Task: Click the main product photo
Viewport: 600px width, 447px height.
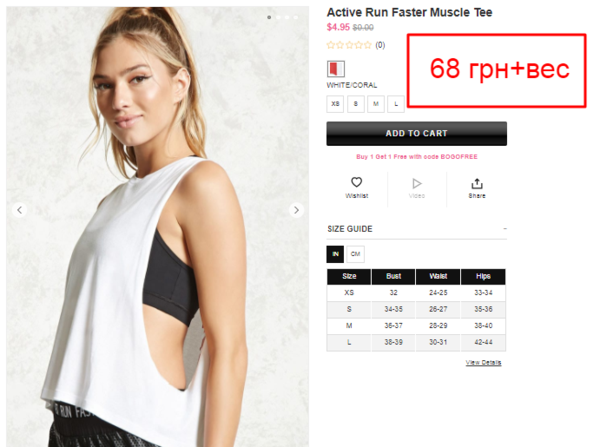Action: pyautogui.click(x=157, y=227)
